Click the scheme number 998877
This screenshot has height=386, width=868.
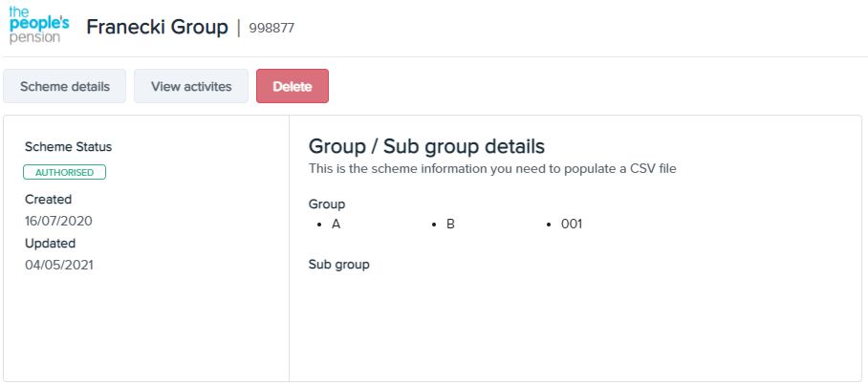pyautogui.click(x=271, y=28)
